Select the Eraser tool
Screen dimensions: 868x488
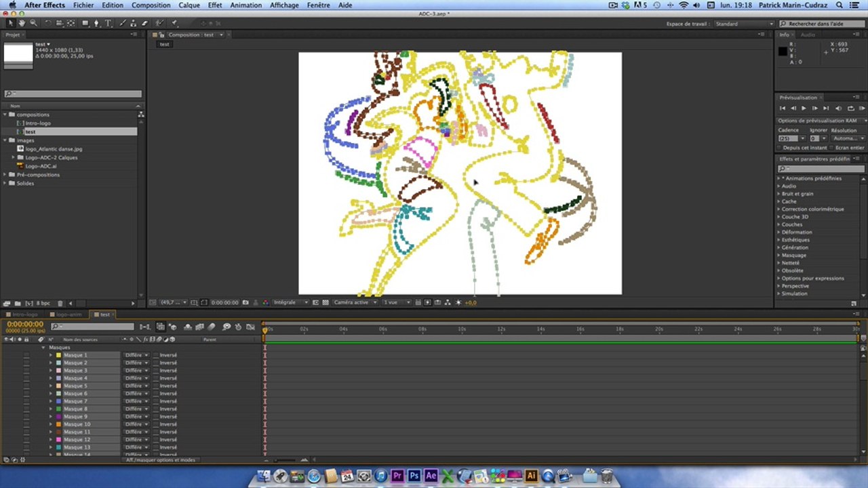144,23
